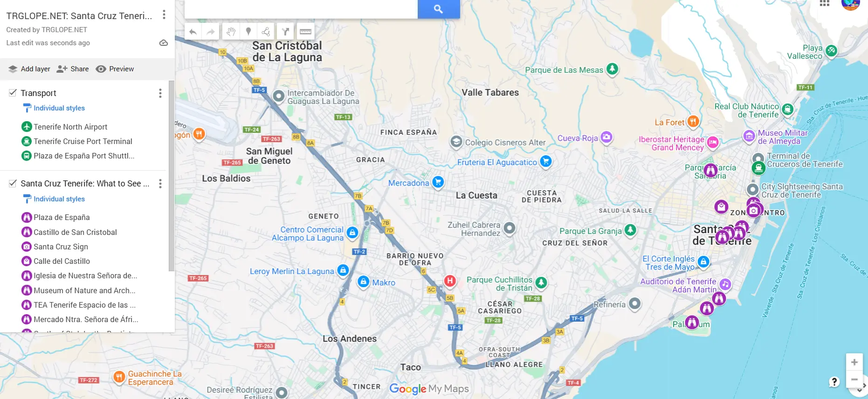The width and height of the screenshot is (868, 399).
Task: Open Transport layer options menu
Action: [160, 93]
